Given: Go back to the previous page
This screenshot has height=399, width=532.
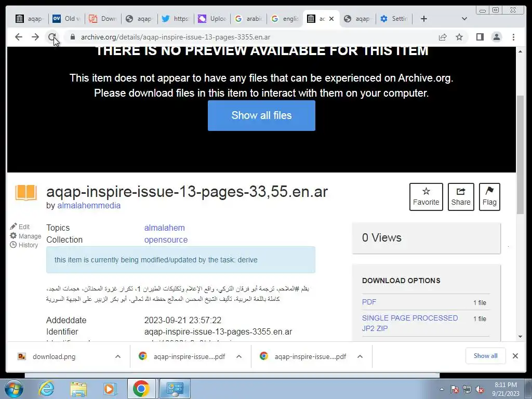Looking at the screenshot, I should pyautogui.click(x=19, y=37).
